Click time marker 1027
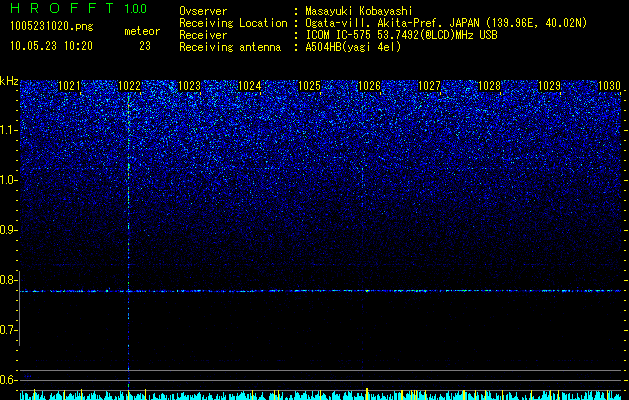The height and width of the screenshot is (400, 629). point(430,86)
